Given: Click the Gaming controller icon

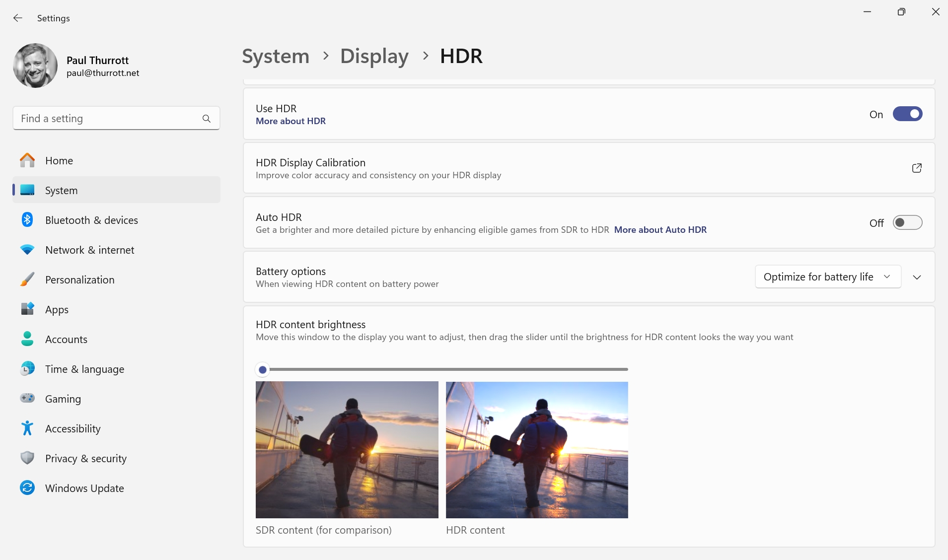Looking at the screenshot, I should coord(27,398).
